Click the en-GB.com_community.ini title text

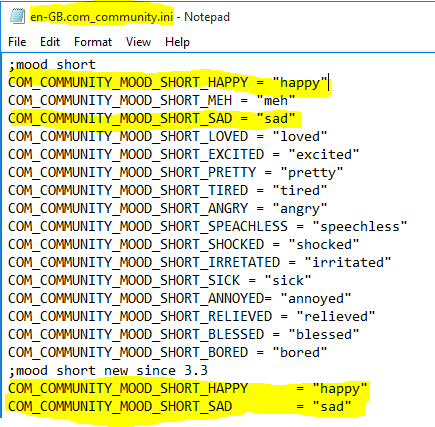pos(102,17)
